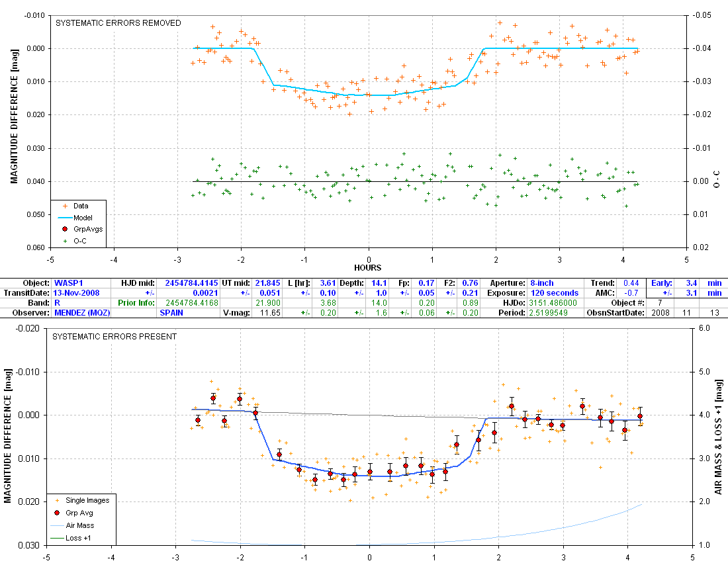Click the SPAIN cell

point(171,313)
